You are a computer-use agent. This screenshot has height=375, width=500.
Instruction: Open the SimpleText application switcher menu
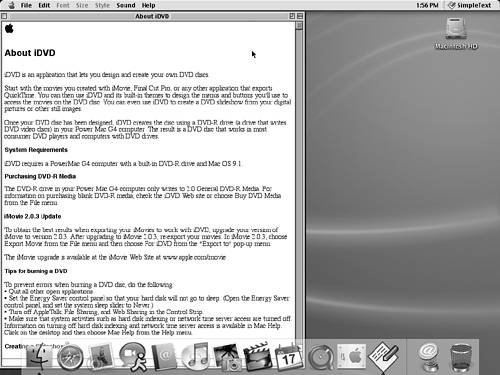470,5
